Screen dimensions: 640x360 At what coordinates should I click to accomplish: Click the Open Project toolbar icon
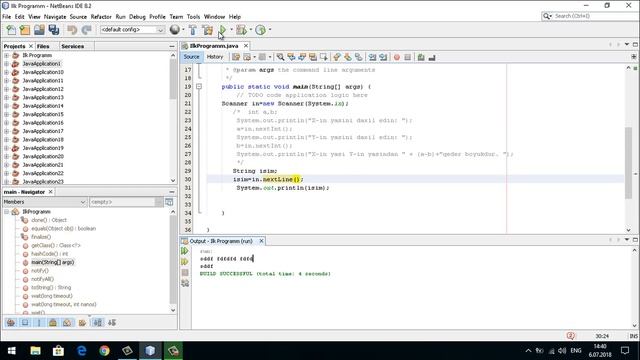tap(39, 30)
